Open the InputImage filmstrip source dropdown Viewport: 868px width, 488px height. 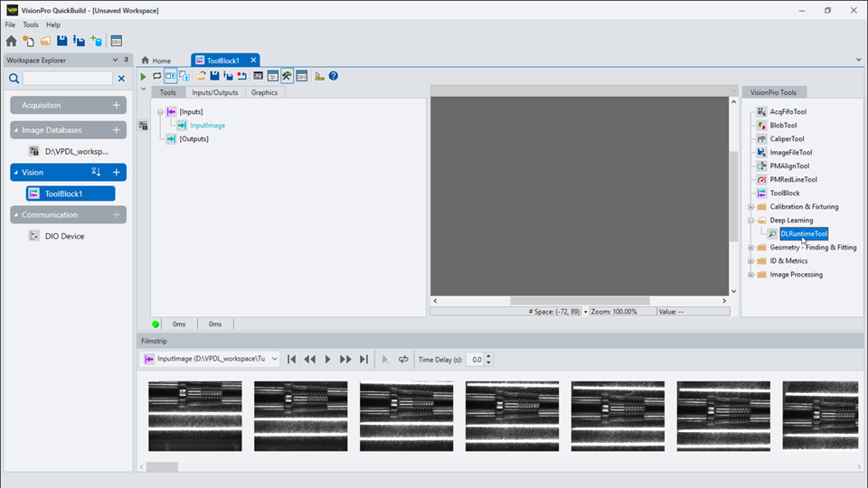274,360
